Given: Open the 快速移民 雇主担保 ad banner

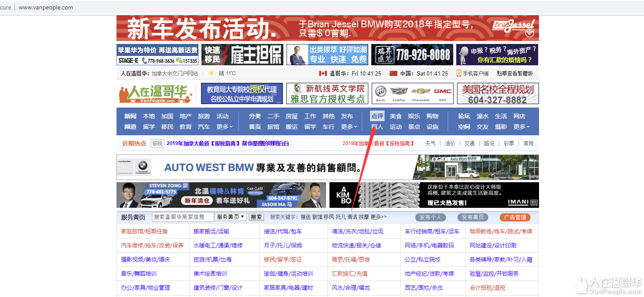Looking at the screenshot, I should pyautogui.click(x=242, y=55).
